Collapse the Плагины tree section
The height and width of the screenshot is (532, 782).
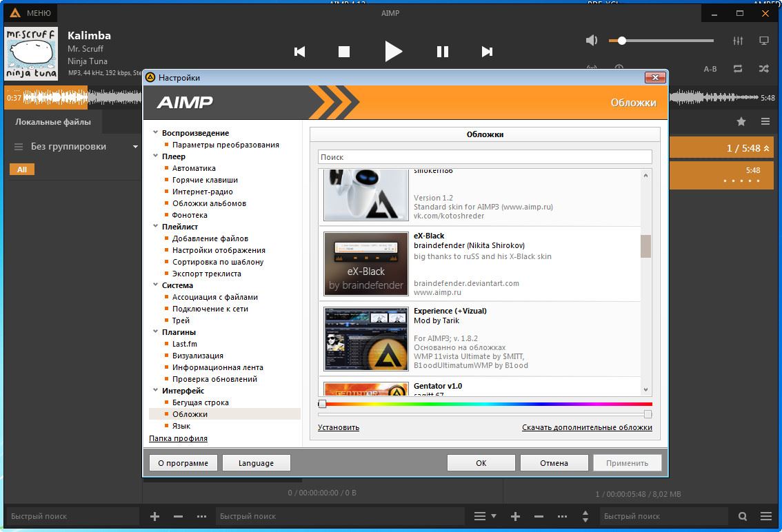pos(155,332)
